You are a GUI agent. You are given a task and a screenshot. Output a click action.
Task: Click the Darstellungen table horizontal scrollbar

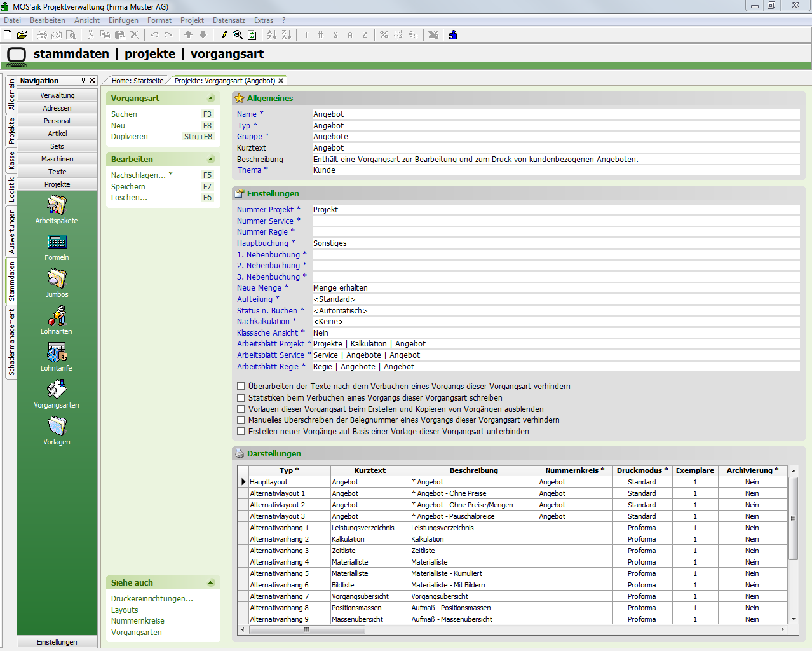click(308, 630)
